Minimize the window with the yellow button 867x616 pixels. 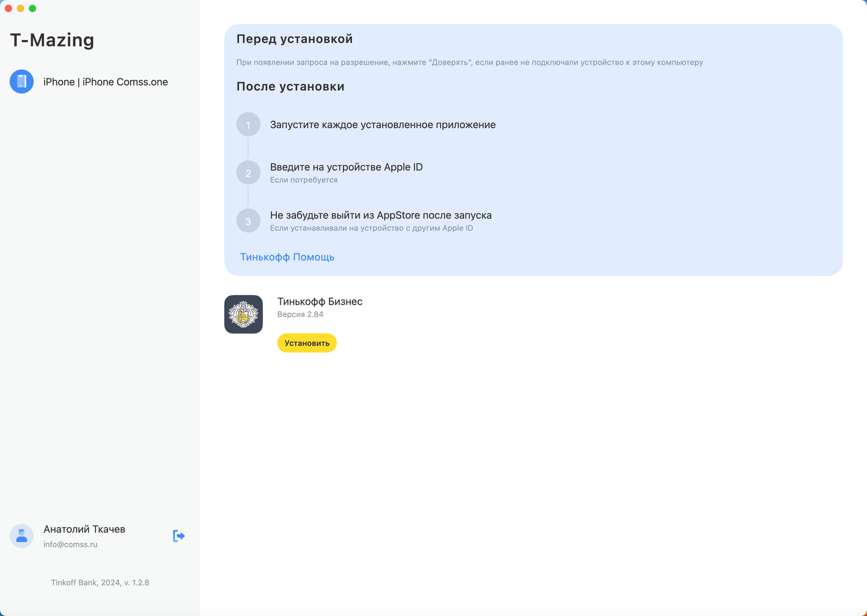pyautogui.click(x=20, y=8)
